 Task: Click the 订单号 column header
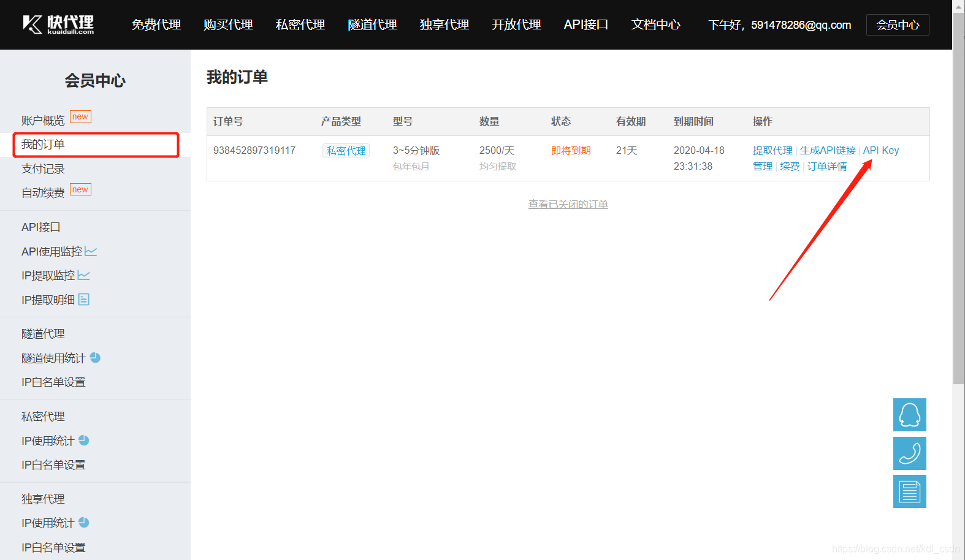pos(228,121)
